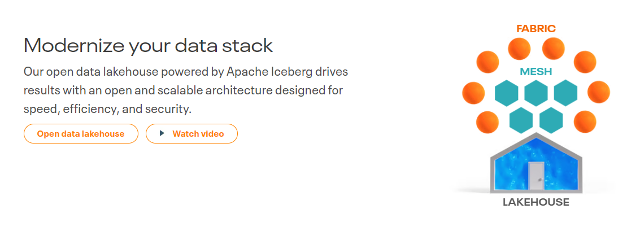Click the leftmost orange fabric sphere
This screenshot has width=644, height=226.
(x=473, y=93)
